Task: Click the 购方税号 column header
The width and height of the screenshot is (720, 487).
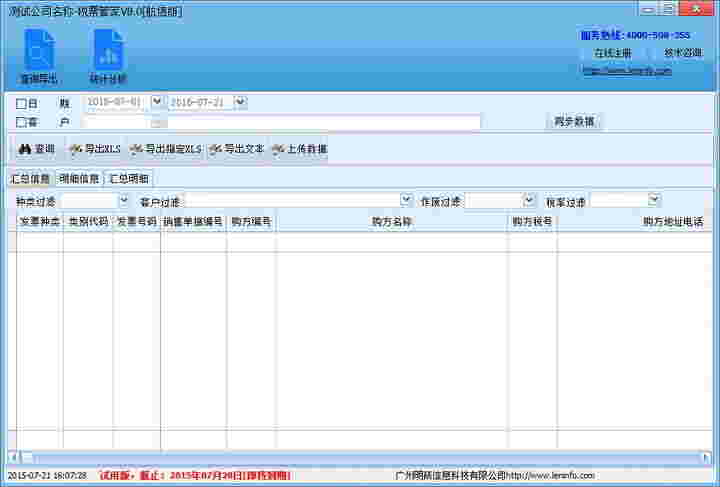Action: [533, 222]
